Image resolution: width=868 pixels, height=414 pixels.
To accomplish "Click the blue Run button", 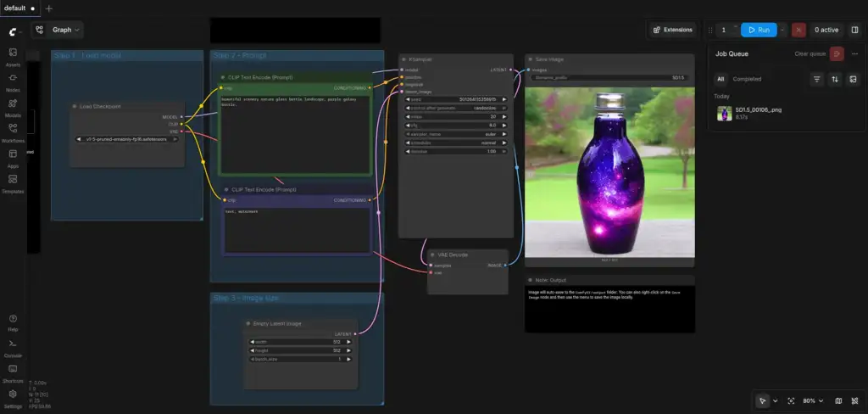I will 759,30.
